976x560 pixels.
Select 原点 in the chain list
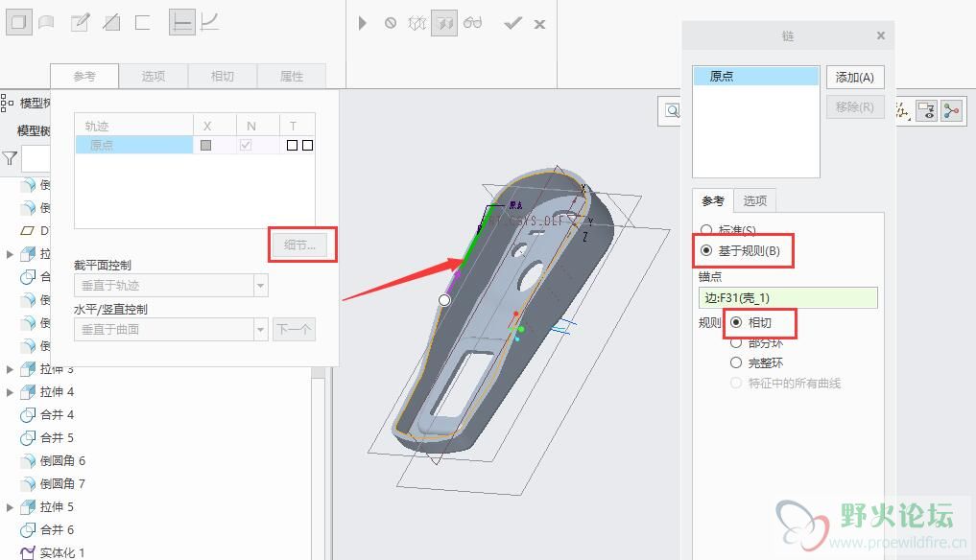pyautogui.click(x=755, y=76)
